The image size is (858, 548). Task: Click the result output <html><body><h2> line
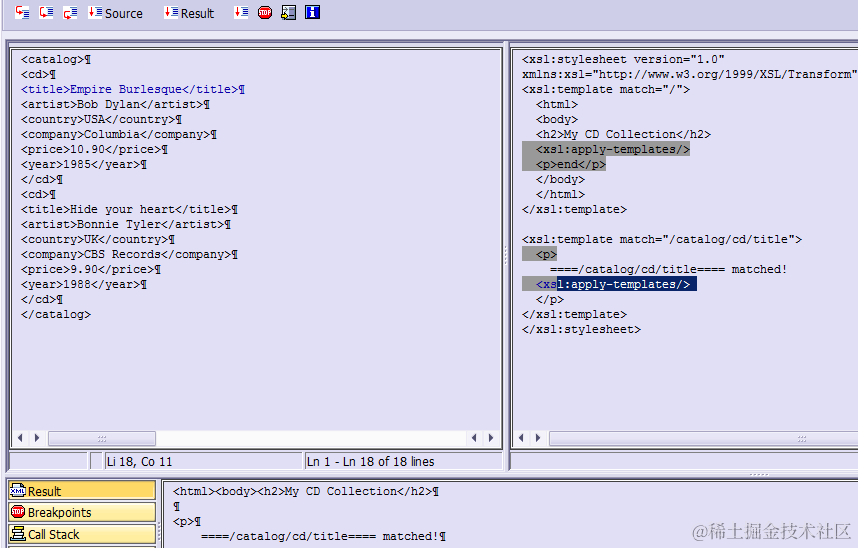coord(306,492)
